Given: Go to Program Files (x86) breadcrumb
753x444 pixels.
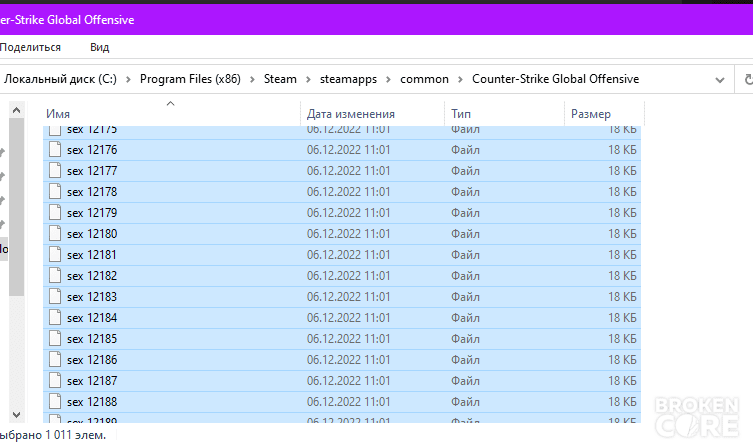Looking at the screenshot, I should 190,79.
